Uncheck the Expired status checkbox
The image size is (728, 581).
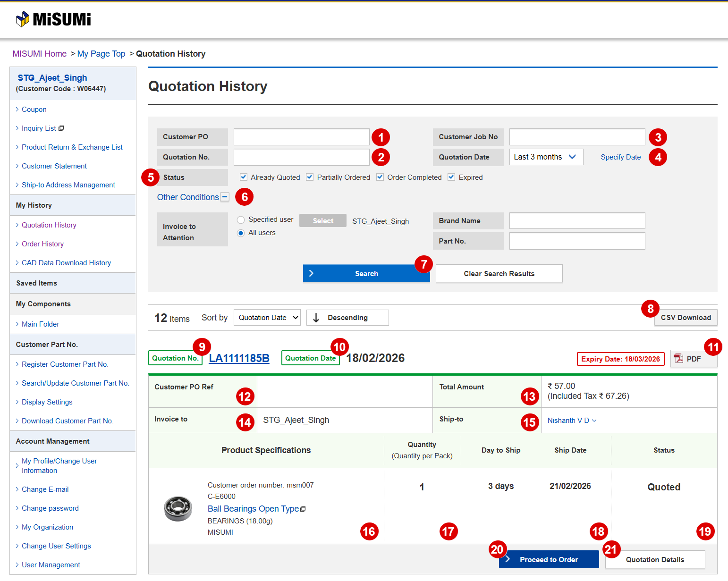tap(451, 177)
